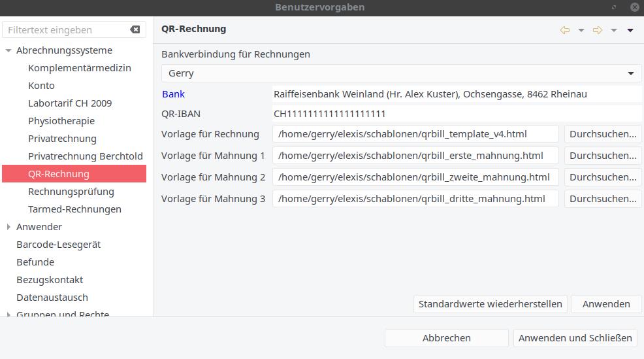Viewport: 644px width, 359px height.
Task: Click the Raiffeisenbank Weinland address text
Action: click(430, 94)
